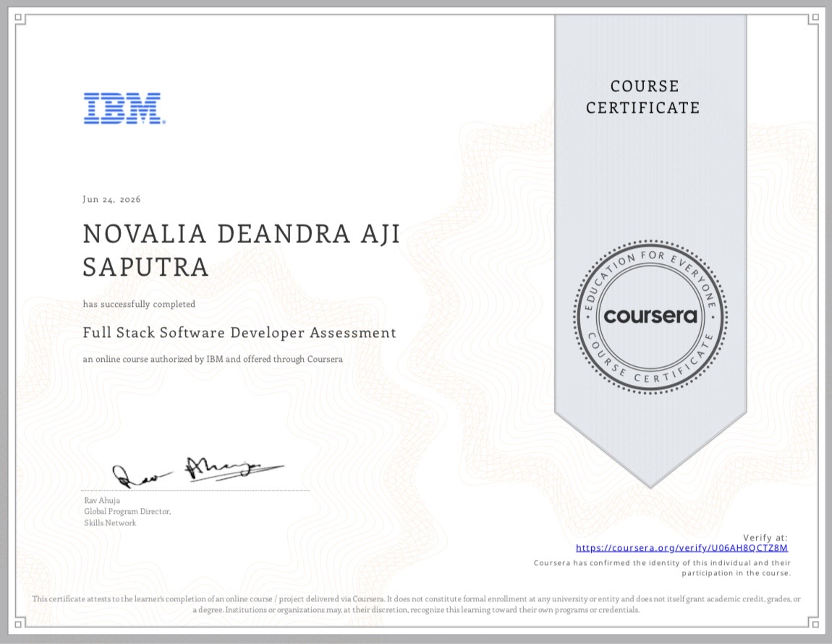Click "Global Program Director," text
The width and height of the screenshot is (832, 644).
point(127,512)
